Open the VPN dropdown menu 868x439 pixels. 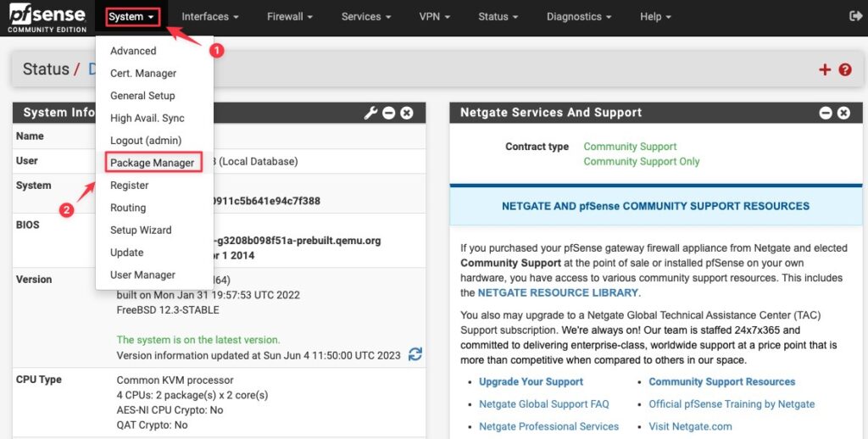[435, 17]
